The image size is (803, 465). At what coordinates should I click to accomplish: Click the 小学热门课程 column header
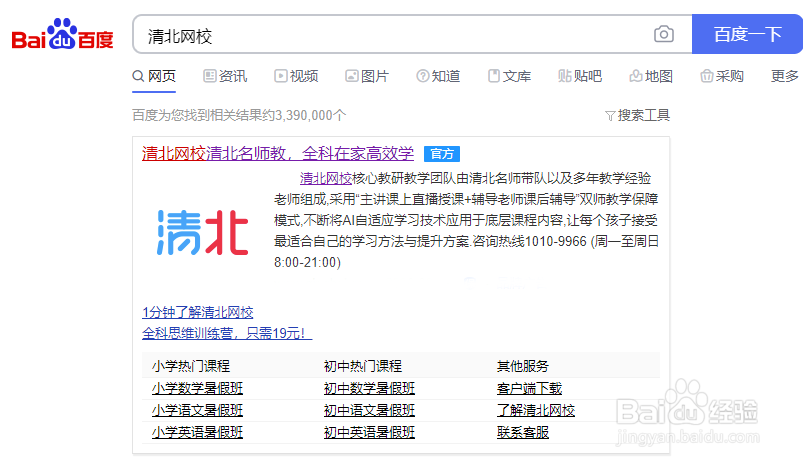pyautogui.click(x=191, y=366)
